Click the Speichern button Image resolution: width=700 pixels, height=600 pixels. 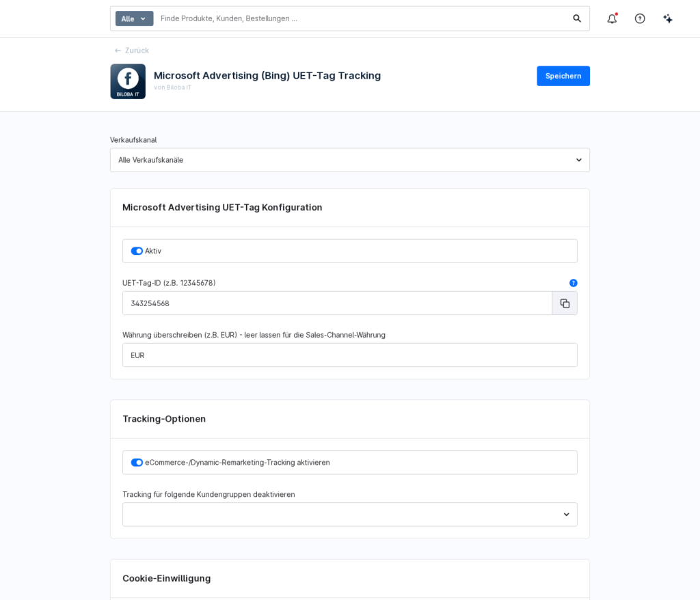coord(563,76)
